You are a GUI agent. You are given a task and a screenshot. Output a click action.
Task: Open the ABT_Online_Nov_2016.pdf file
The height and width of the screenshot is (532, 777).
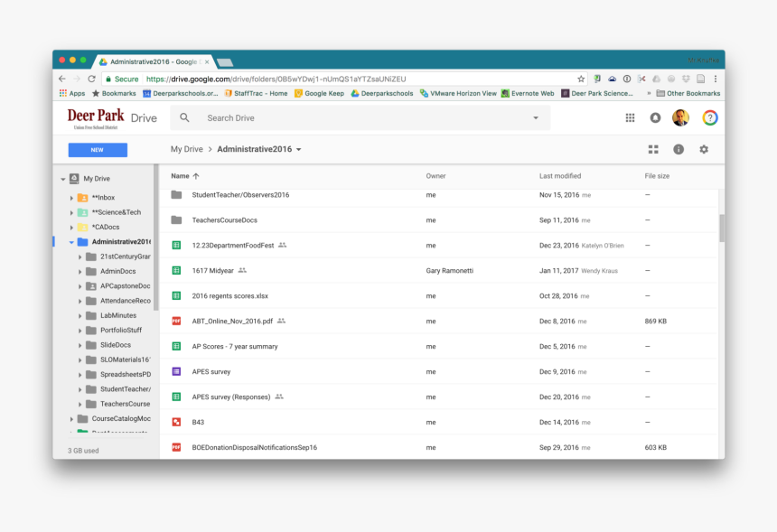point(232,322)
